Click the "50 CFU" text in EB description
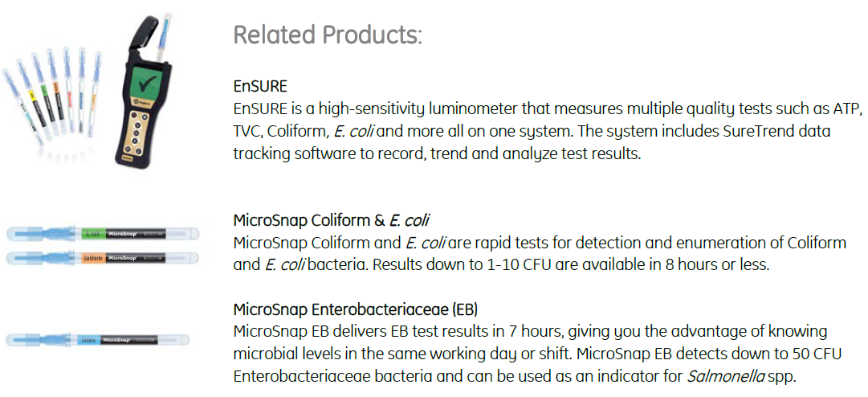 point(815,354)
